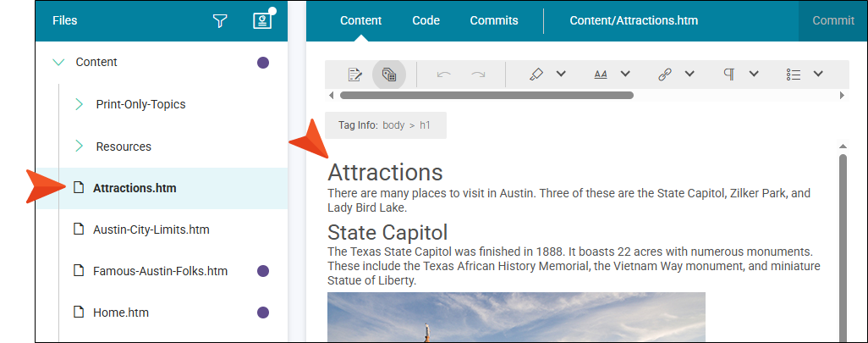This screenshot has height=343, width=868.
Task: Select the highlighter style icon
Action: [536, 75]
